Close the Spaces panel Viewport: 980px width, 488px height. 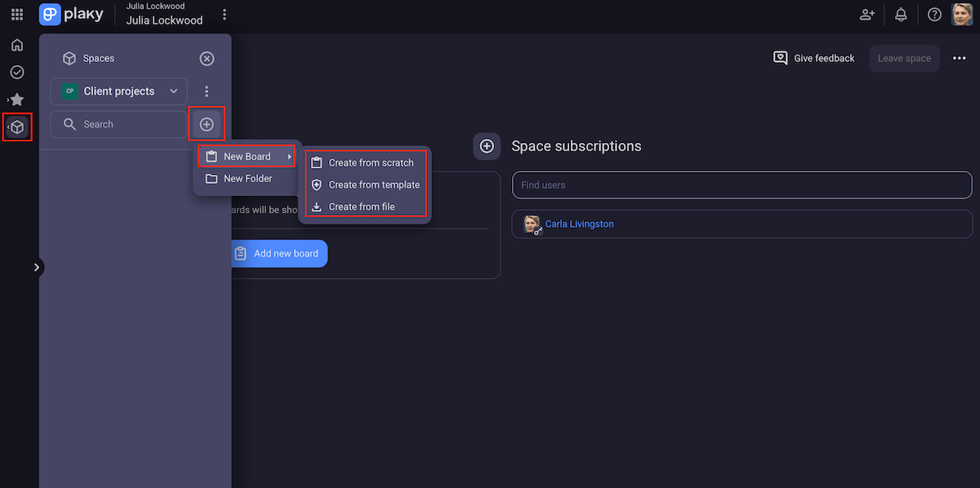click(207, 59)
